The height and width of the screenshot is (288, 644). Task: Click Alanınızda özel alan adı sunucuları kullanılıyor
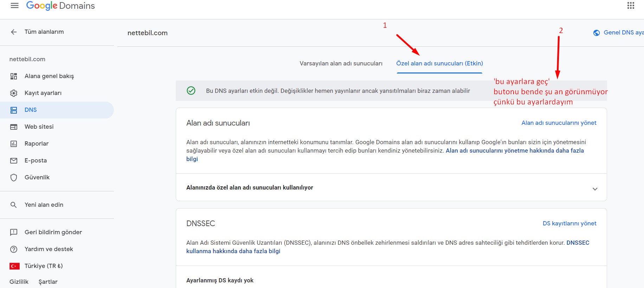click(250, 187)
